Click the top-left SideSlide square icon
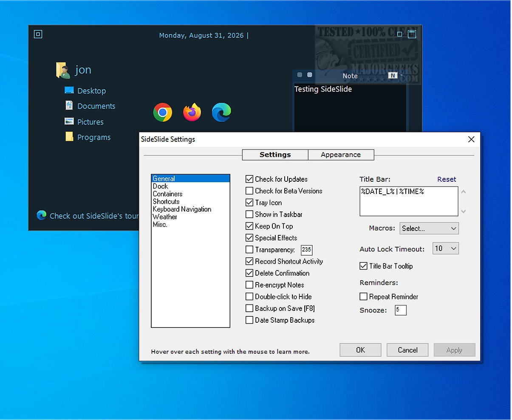Image resolution: width=512 pixels, height=420 pixels. pos(38,34)
